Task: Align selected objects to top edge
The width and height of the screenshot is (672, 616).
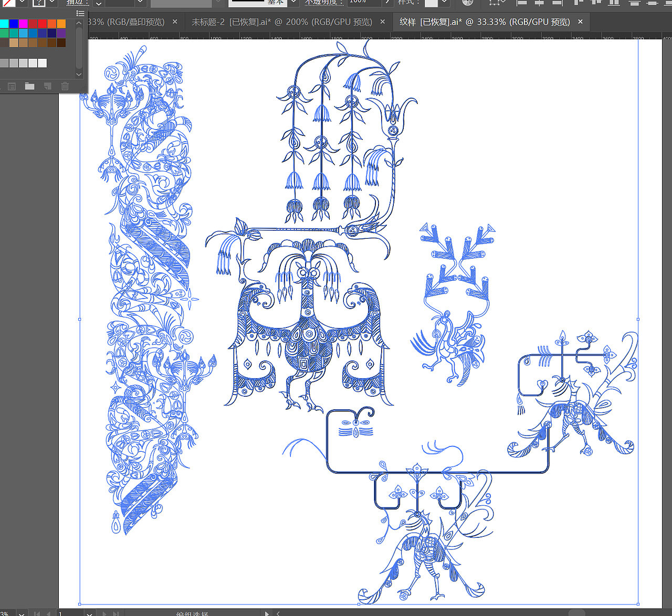Action: [579, 3]
